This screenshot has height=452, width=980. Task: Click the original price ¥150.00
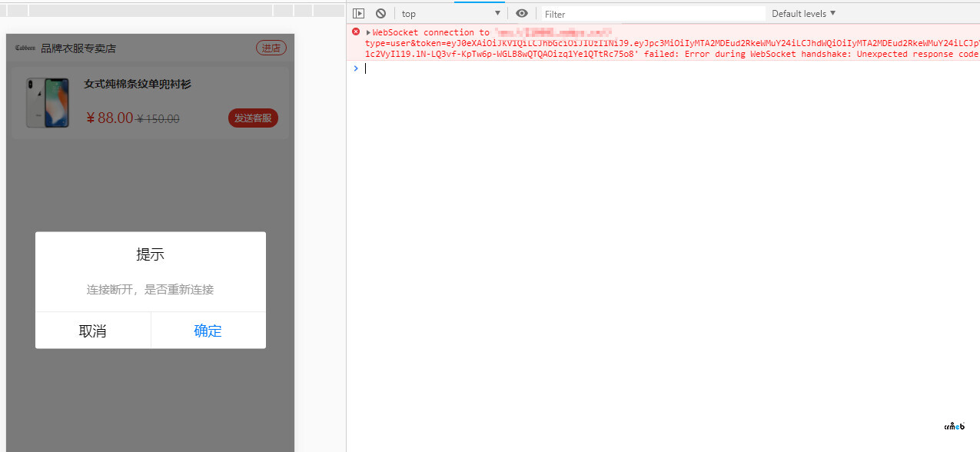click(x=158, y=119)
